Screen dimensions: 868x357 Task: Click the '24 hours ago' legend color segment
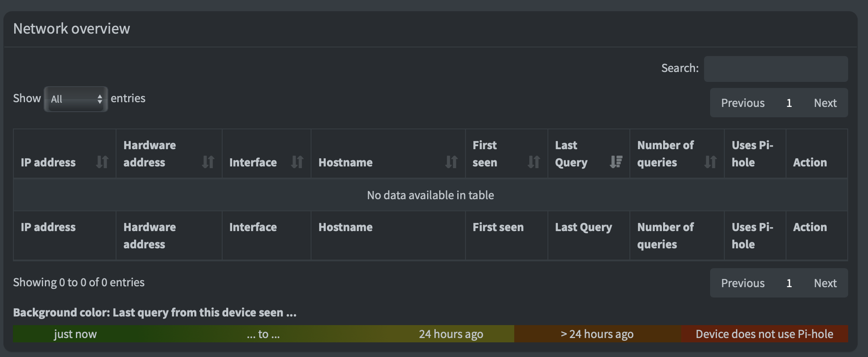tap(451, 334)
